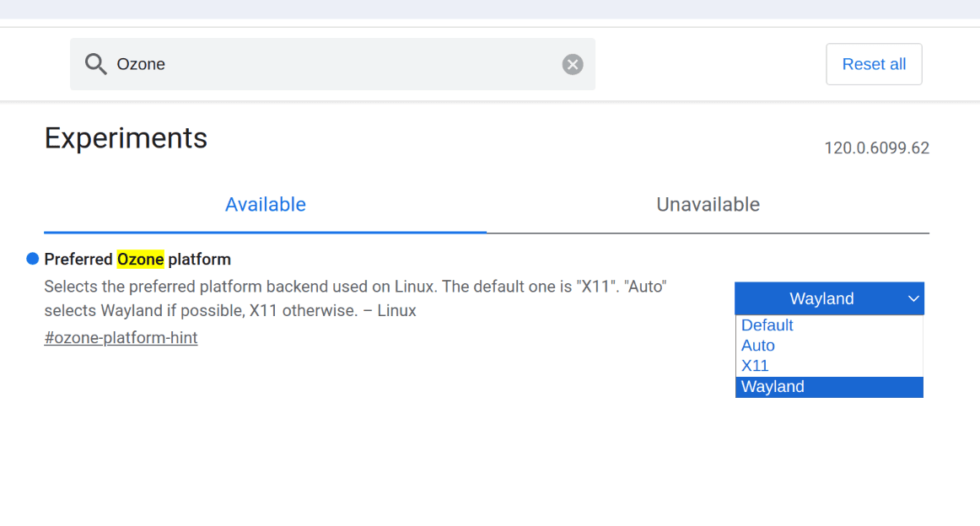Viewport: 980px width, 526px height.
Task: Click the dropdown chevron arrow on Wayland
Action: coord(913,298)
